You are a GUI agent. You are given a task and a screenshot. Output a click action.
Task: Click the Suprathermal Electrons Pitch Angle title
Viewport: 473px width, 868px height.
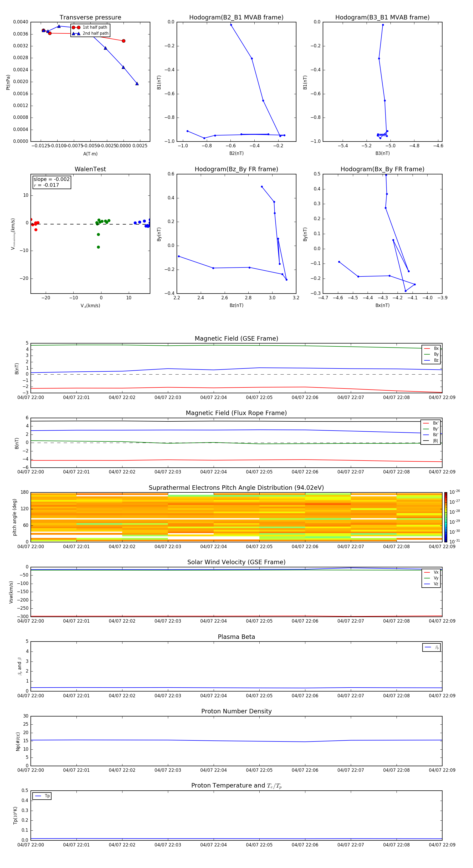pos(236,488)
